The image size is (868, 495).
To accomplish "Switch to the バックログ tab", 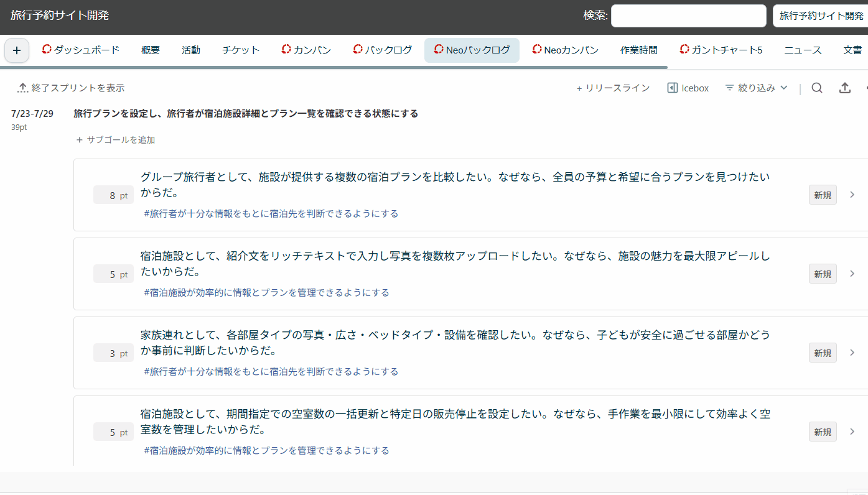I will pos(382,50).
